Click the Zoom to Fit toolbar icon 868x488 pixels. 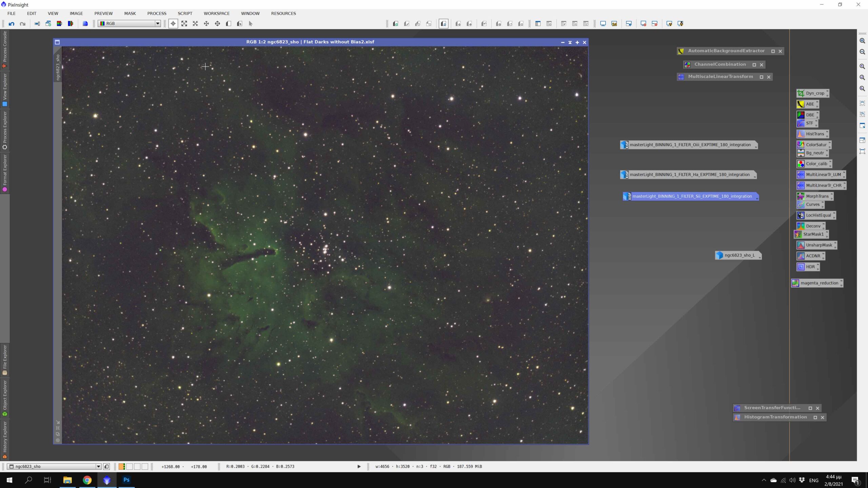pos(184,24)
